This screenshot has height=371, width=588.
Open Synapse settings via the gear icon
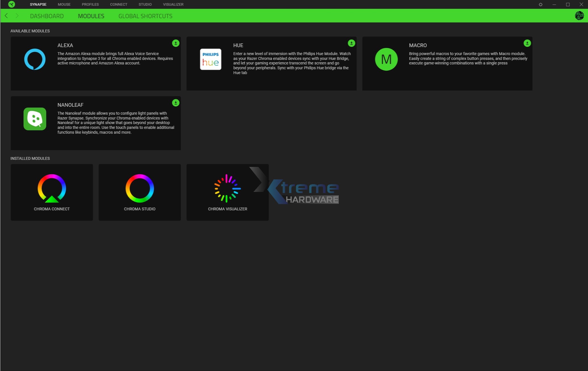tap(541, 4)
